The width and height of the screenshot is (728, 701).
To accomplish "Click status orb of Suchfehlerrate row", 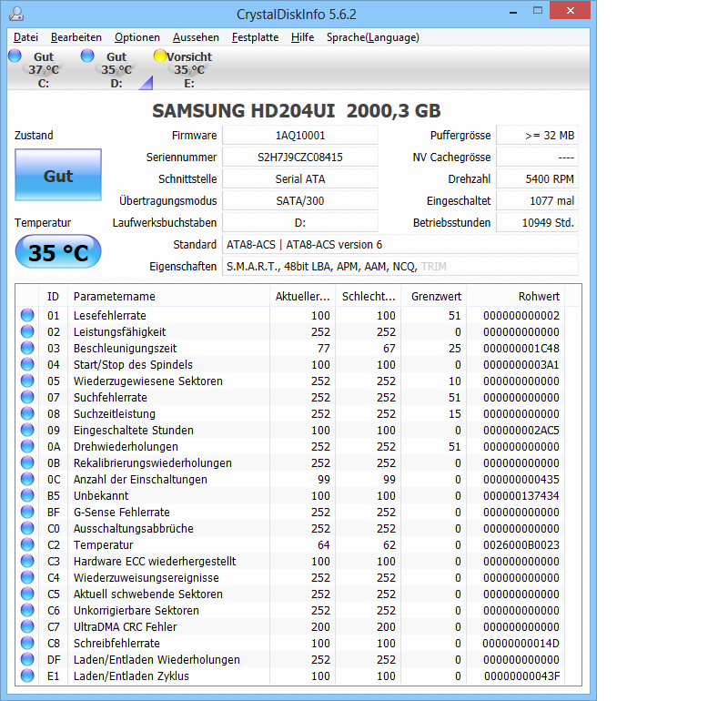I will 27,397.
